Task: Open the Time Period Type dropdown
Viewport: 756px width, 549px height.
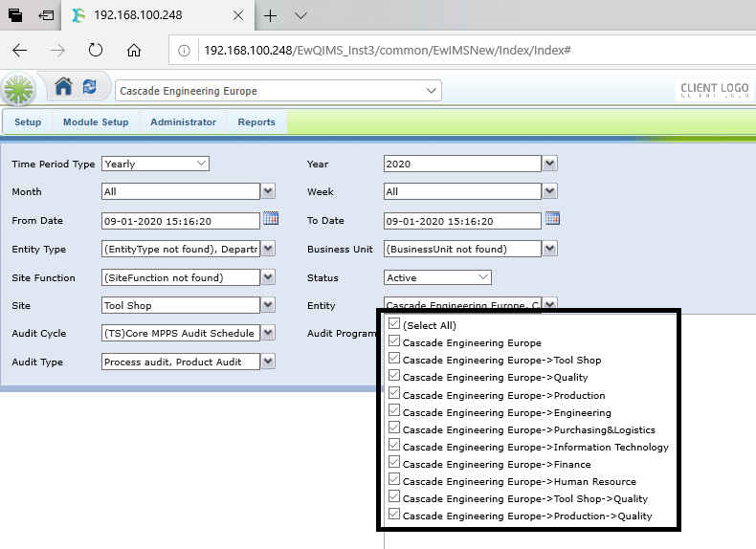Action: (x=155, y=164)
